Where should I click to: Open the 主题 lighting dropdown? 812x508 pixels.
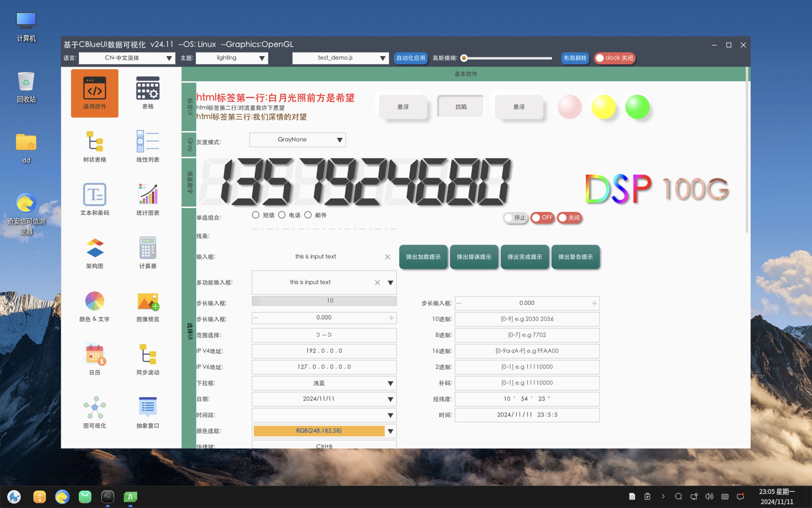(x=232, y=58)
